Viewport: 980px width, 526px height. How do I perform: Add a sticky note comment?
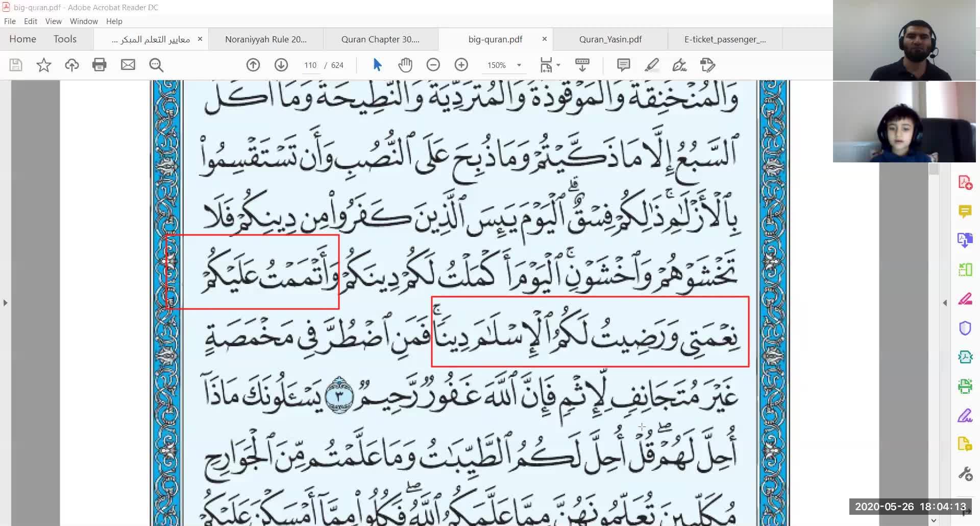tap(623, 65)
